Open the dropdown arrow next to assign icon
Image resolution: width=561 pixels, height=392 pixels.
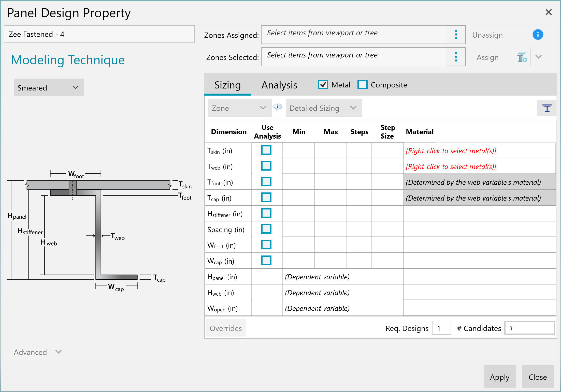[x=538, y=57]
